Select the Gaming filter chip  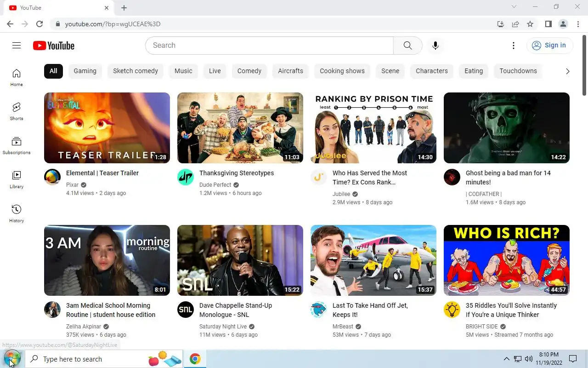point(85,71)
